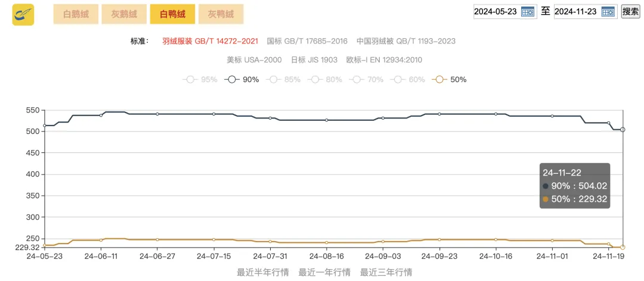Open calendar picker for start date

[x=528, y=12]
